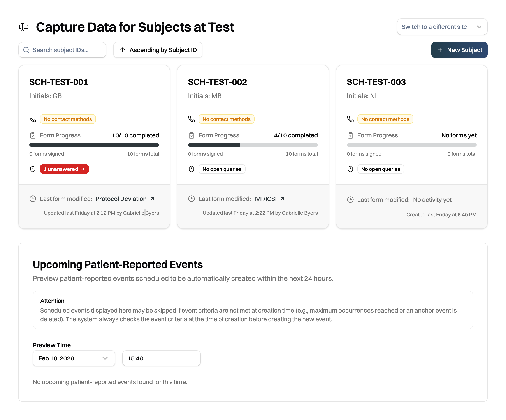Screen dimensions: 506x420
Task: Click the phone icon on SCH-TEST-001
Action: point(33,119)
